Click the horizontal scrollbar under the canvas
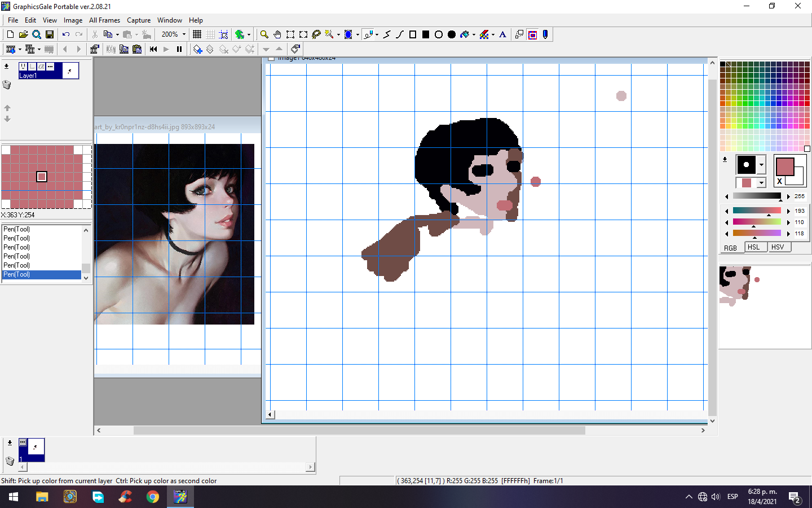 400,430
